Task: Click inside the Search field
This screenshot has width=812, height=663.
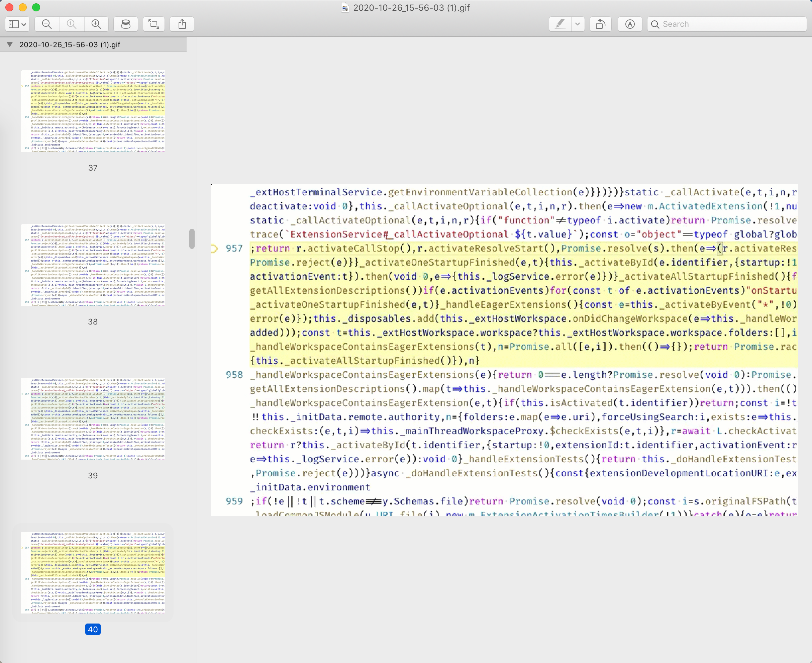Action: (x=725, y=24)
